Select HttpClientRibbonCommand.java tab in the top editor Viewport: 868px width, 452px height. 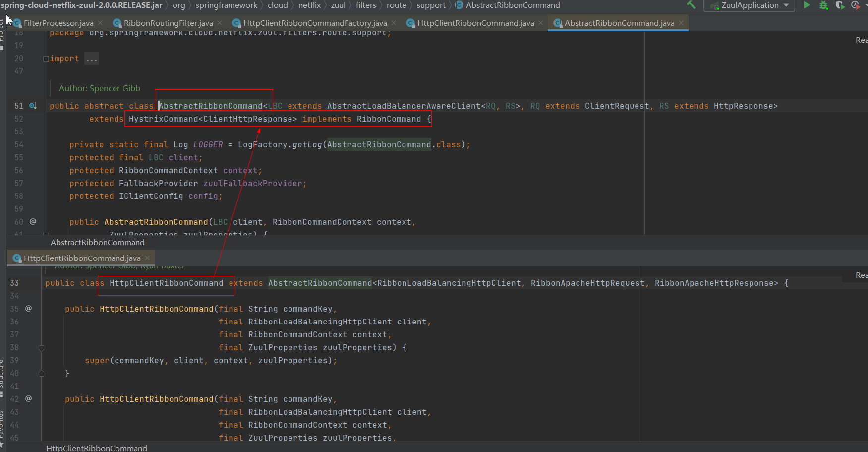(x=475, y=23)
